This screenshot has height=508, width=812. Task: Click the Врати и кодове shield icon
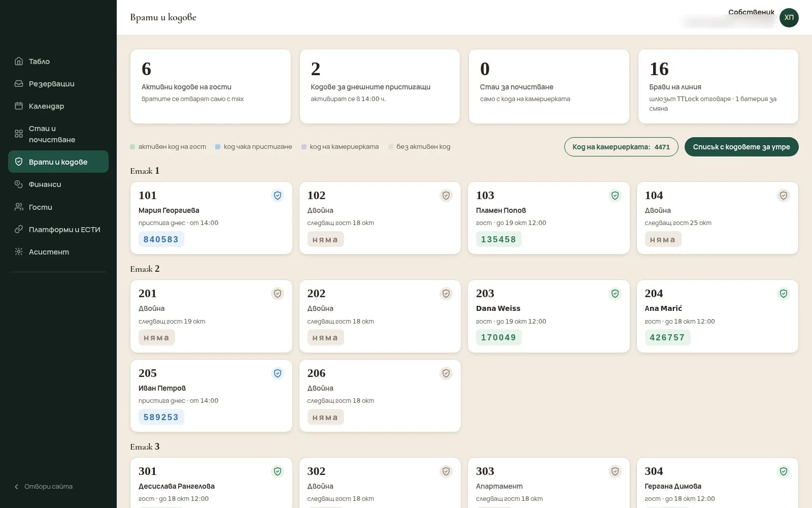(x=19, y=162)
